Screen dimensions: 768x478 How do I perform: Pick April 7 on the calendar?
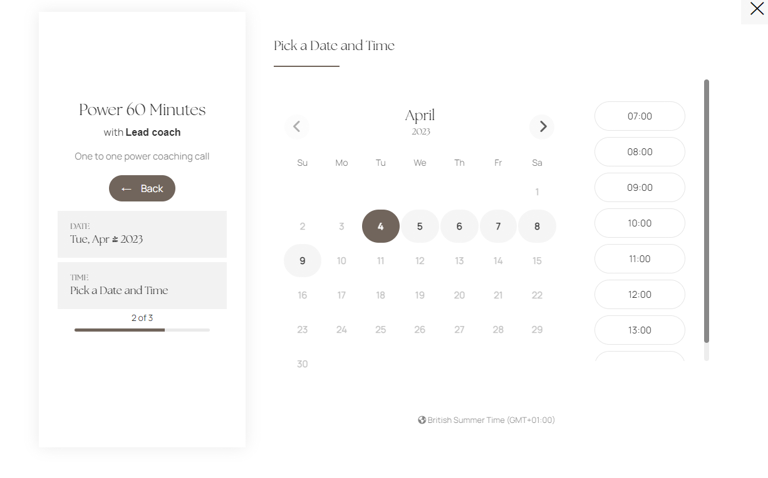click(x=498, y=226)
